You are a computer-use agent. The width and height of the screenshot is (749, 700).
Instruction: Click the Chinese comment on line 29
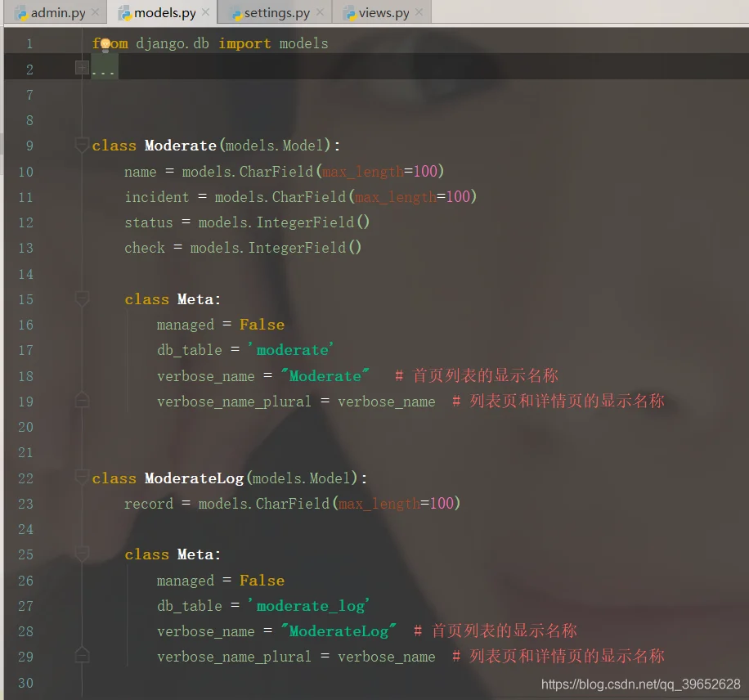click(x=558, y=656)
